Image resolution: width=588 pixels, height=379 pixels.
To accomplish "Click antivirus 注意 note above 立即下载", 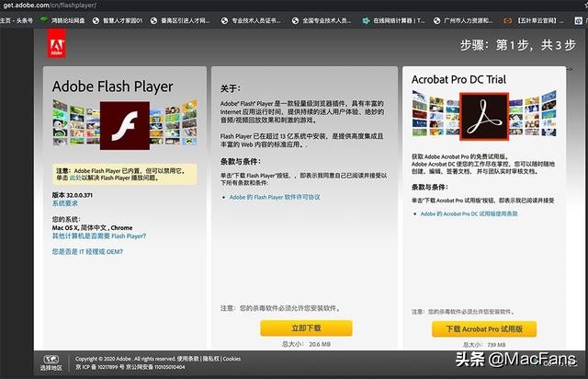I will point(280,308).
